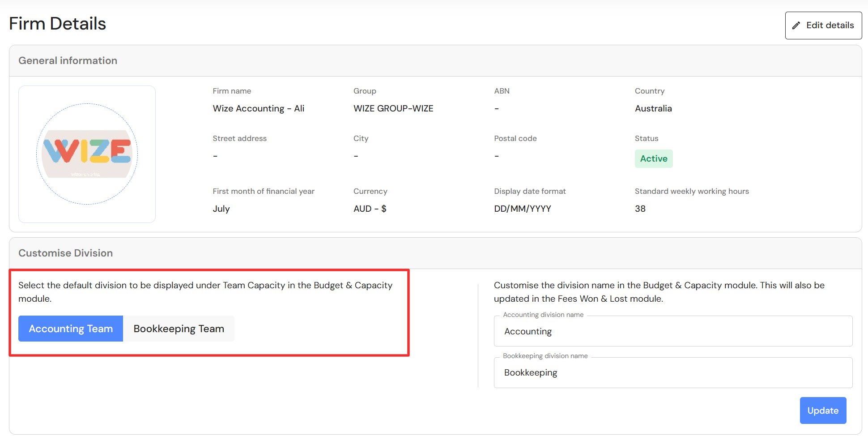Click the default division description text
868x436 pixels.
click(x=205, y=291)
